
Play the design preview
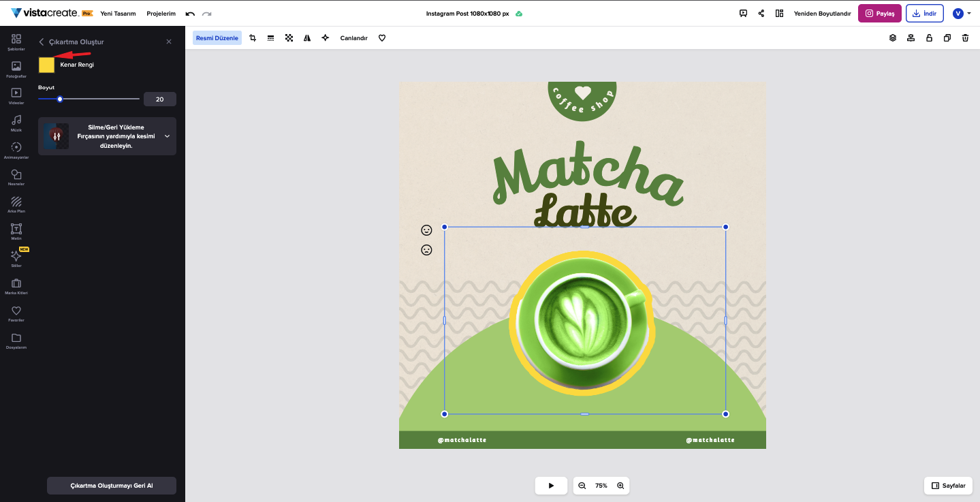click(551, 486)
